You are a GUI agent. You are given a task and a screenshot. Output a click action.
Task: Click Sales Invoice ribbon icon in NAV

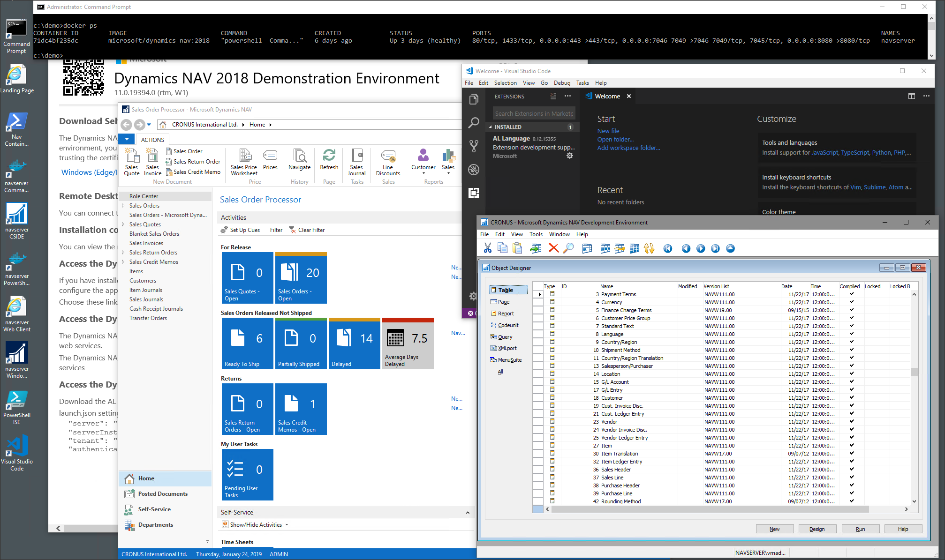pyautogui.click(x=152, y=161)
